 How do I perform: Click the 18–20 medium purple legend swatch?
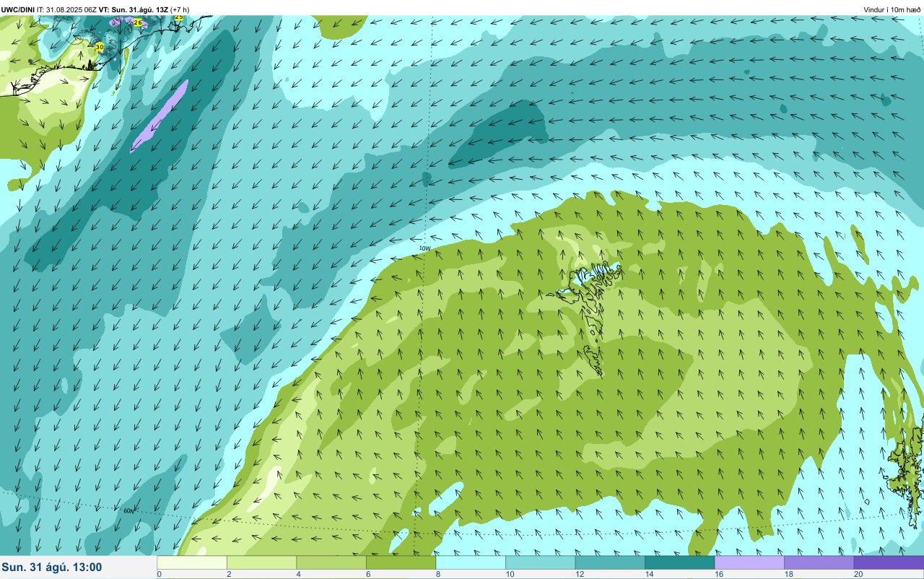(x=819, y=562)
